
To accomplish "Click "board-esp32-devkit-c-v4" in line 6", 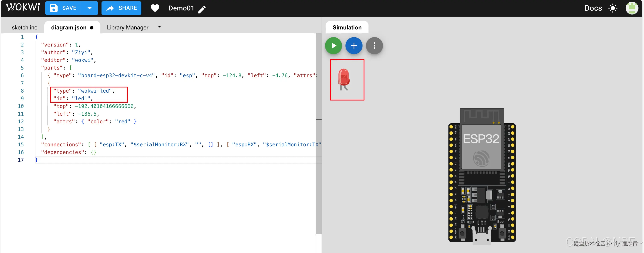I will click(x=116, y=76).
